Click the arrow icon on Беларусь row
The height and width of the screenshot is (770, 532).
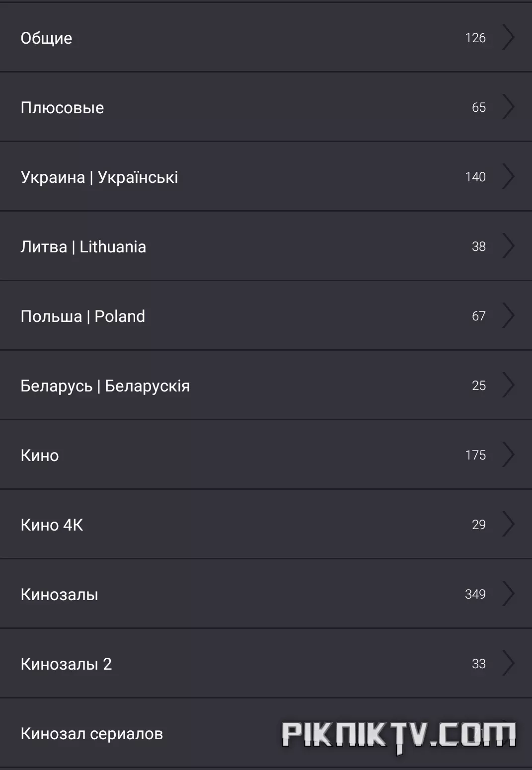point(508,385)
